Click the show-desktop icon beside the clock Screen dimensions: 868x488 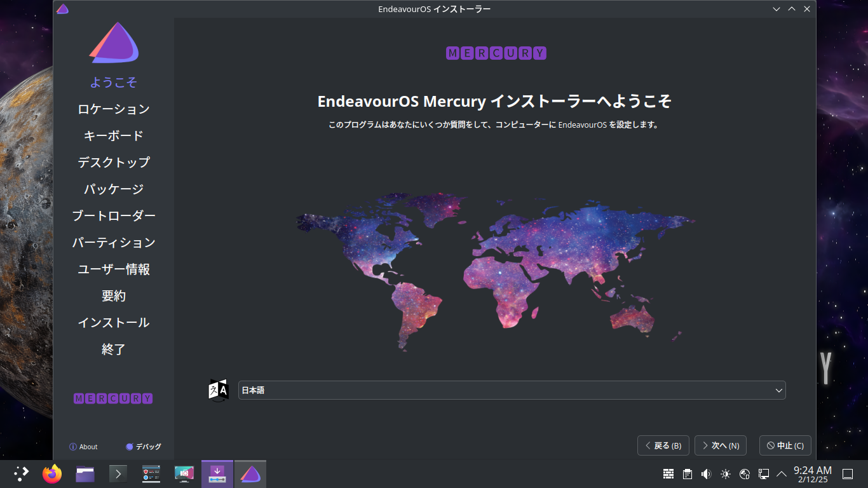click(848, 474)
